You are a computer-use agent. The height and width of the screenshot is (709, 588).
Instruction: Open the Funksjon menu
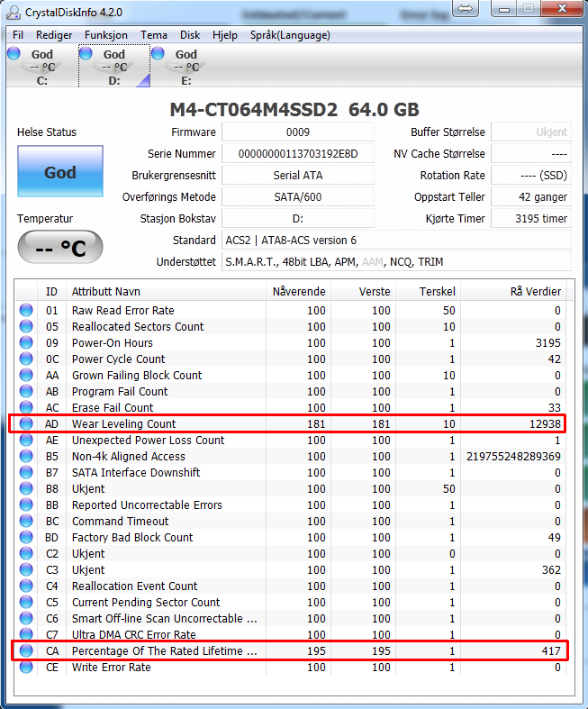(x=105, y=35)
